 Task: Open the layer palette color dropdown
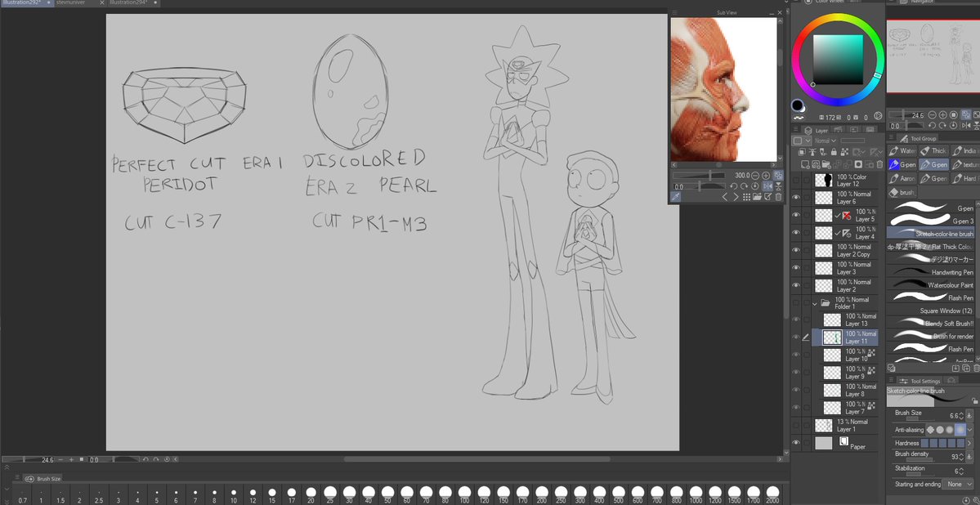[x=802, y=141]
